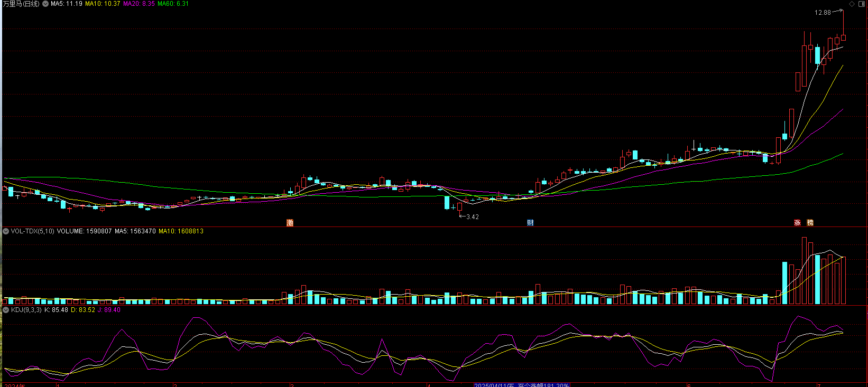Click the K: 85.48 value

pos(56,310)
